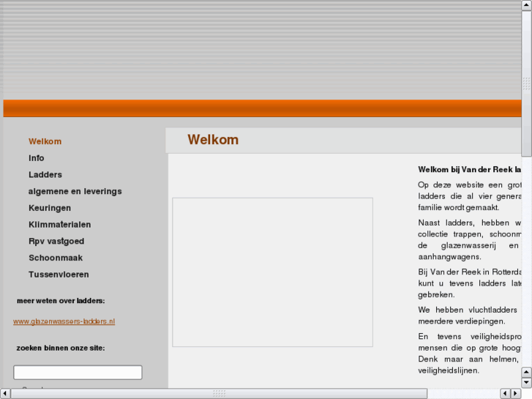Click the horizontal scrollbar thumb
532x399 pixels.
tap(220, 394)
